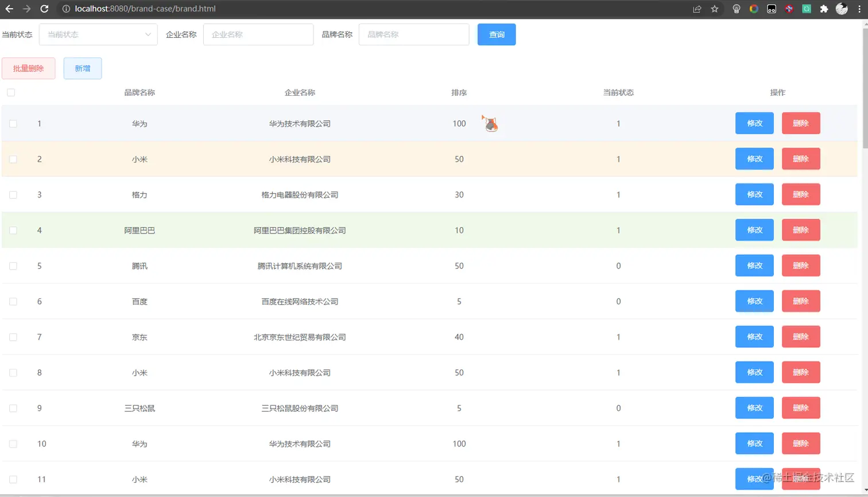The image size is (868, 497).
Task: Click 修改 for 京东 row
Action: coord(754,337)
